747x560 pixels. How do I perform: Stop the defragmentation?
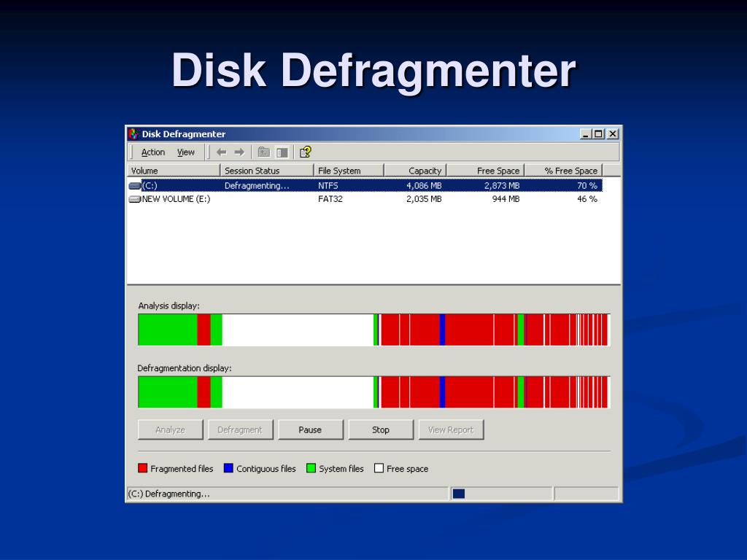coord(381,429)
